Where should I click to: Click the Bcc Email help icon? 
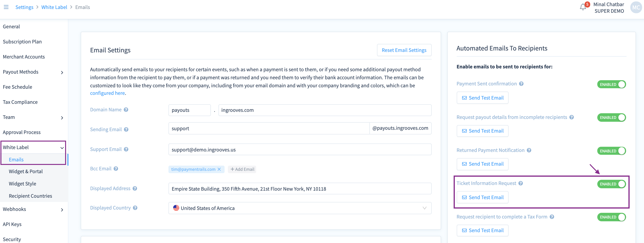point(116,169)
